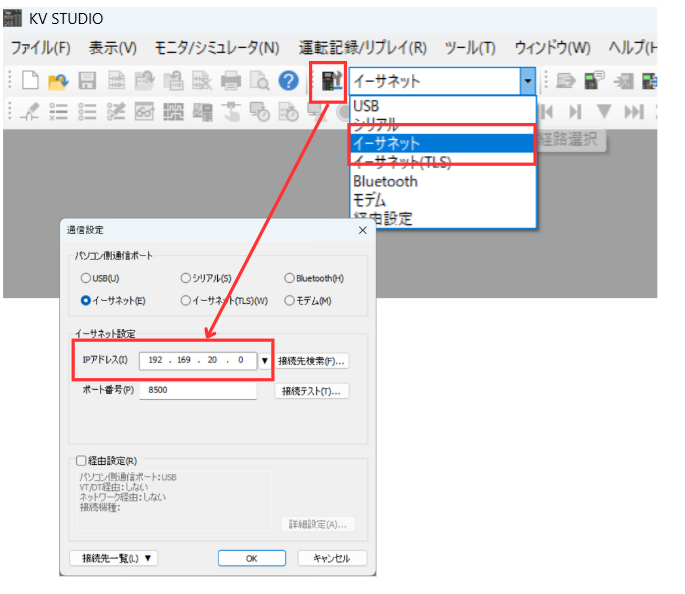Viewport: 685px width, 594px height.
Task: Create a new project with the blank page icon
Action: [x=30, y=80]
